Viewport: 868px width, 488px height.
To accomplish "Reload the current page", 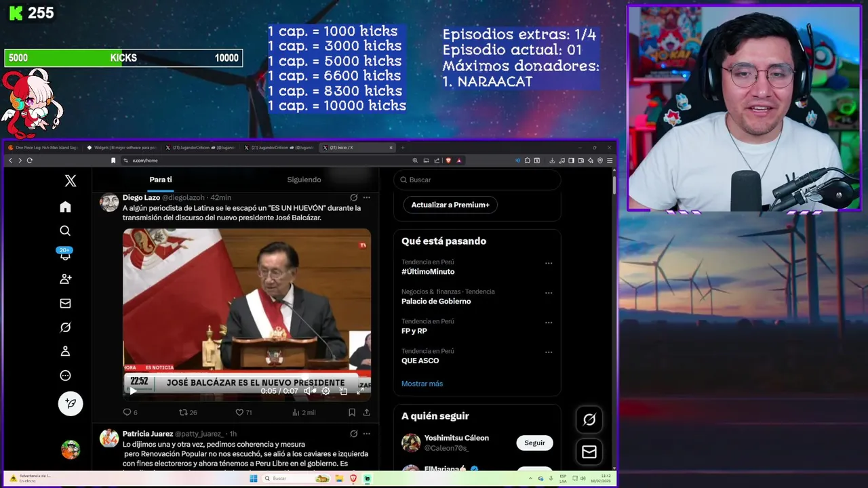I will (x=29, y=161).
